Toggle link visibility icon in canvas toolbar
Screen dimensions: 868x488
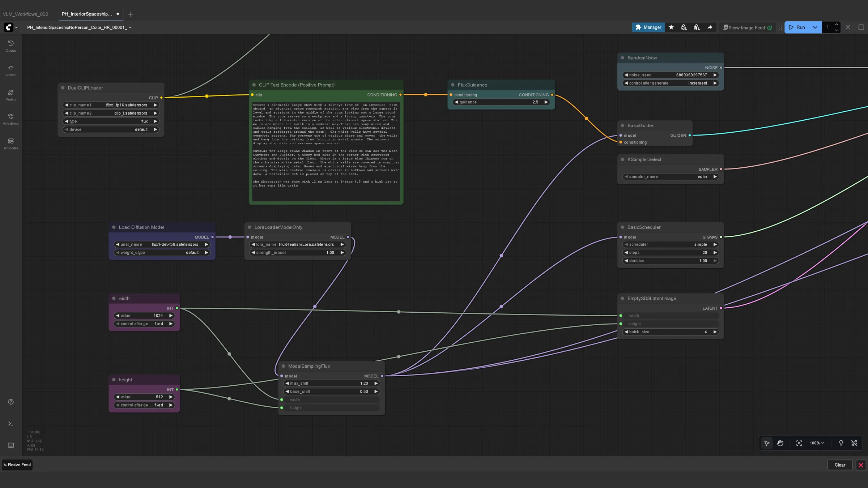point(854,443)
